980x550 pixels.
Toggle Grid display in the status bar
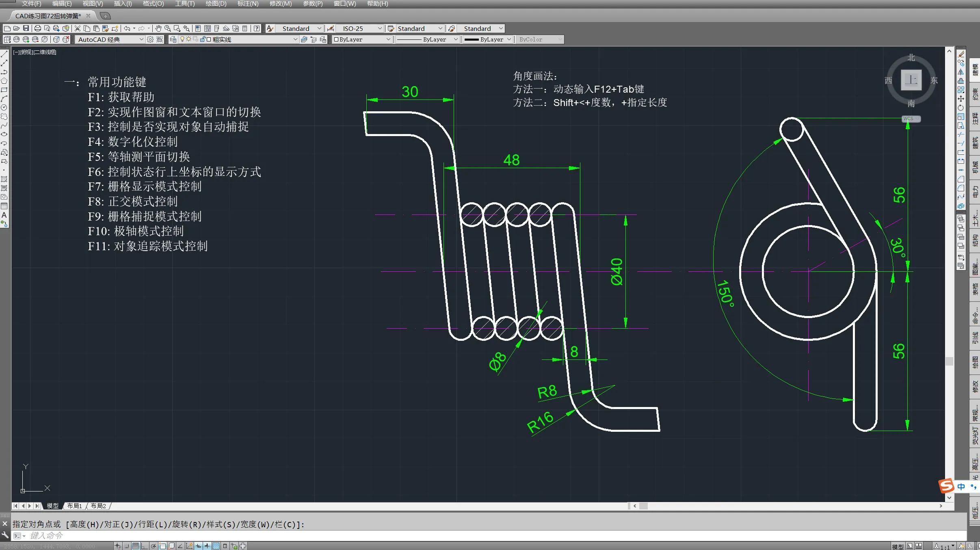(136, 546)
